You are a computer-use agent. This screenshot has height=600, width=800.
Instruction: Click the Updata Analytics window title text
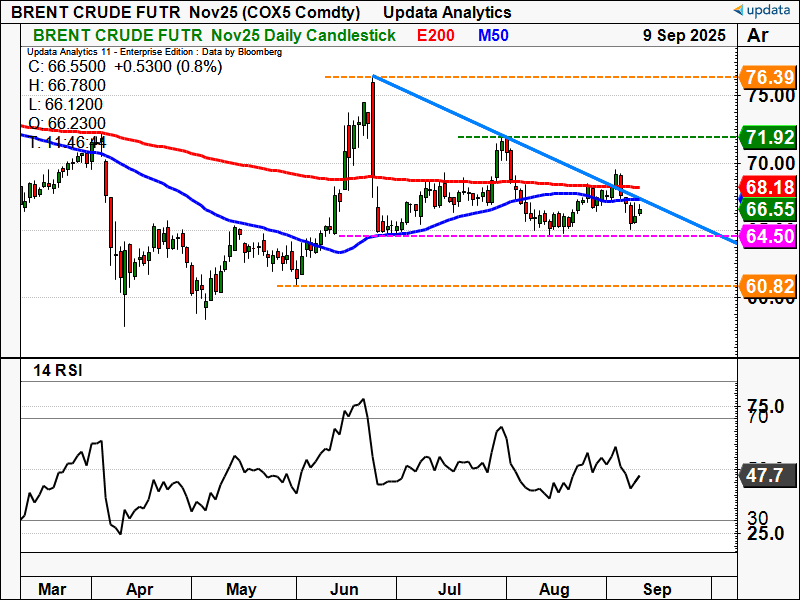(447, 12)
